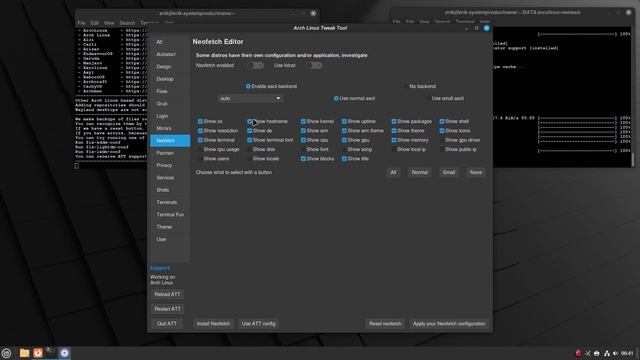640x360 pixels.
Task: Launch Firefox from the taskbar
Action: coord(38,353)
